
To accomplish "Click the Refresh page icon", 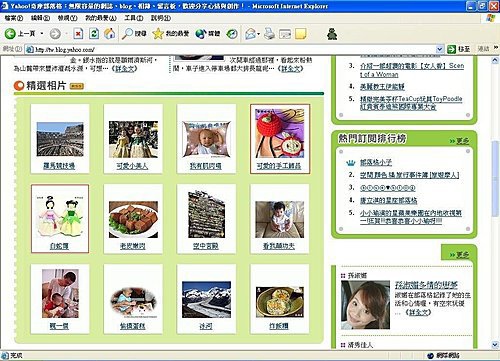I will pos(94,34).
